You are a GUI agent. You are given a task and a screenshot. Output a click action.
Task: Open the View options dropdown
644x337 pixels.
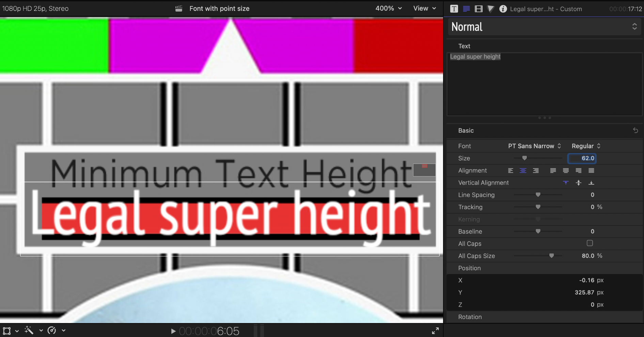pyautogui.click(x=425, y=8)
